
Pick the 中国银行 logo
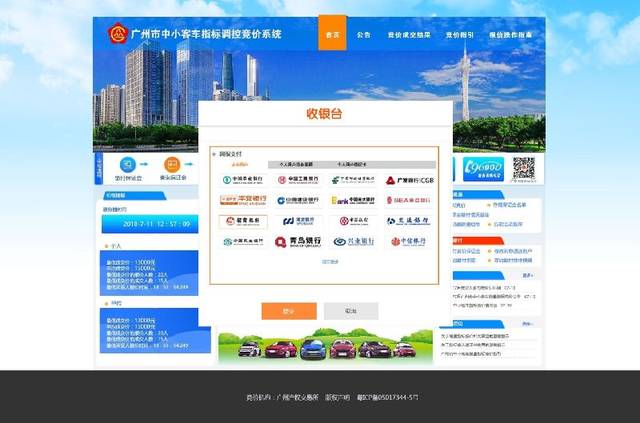(353, 221)
